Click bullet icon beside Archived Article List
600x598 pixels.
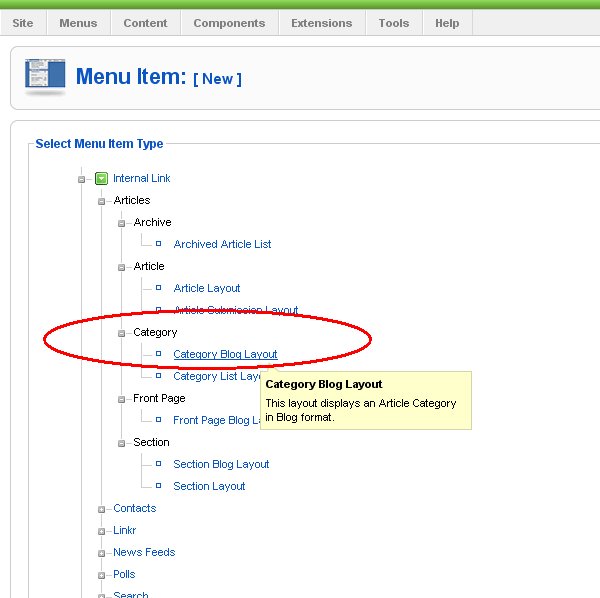point(158,244)
